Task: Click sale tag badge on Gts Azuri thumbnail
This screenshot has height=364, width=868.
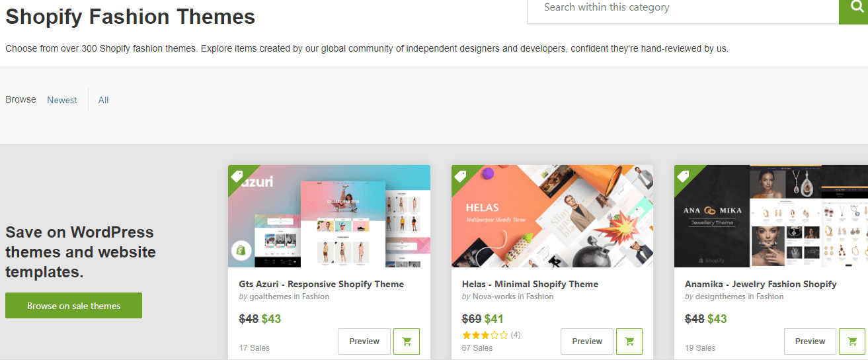Action: [x=237, y=175]
